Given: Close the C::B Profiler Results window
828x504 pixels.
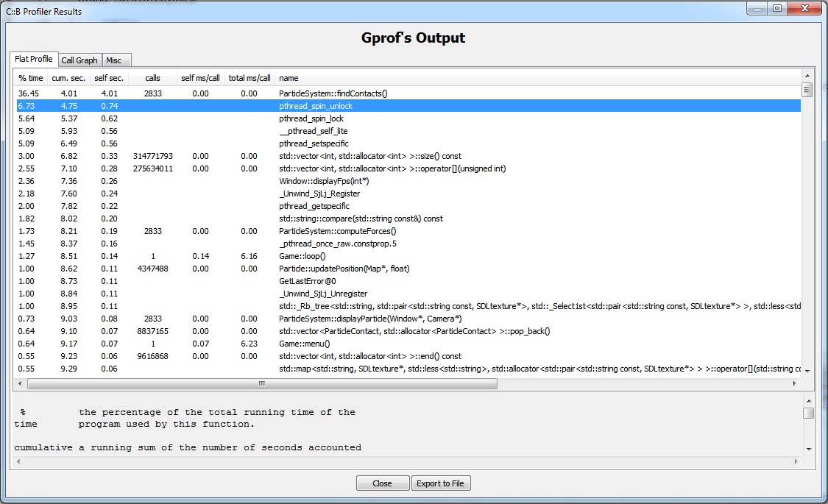Looking at the screenshot, I should [804, 8].
